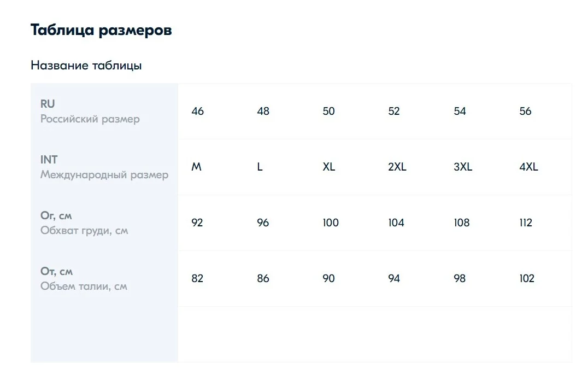Viewport: 576px width, 392px height.
Task: Click international size XL cell
Action: [x=342, y=167]
